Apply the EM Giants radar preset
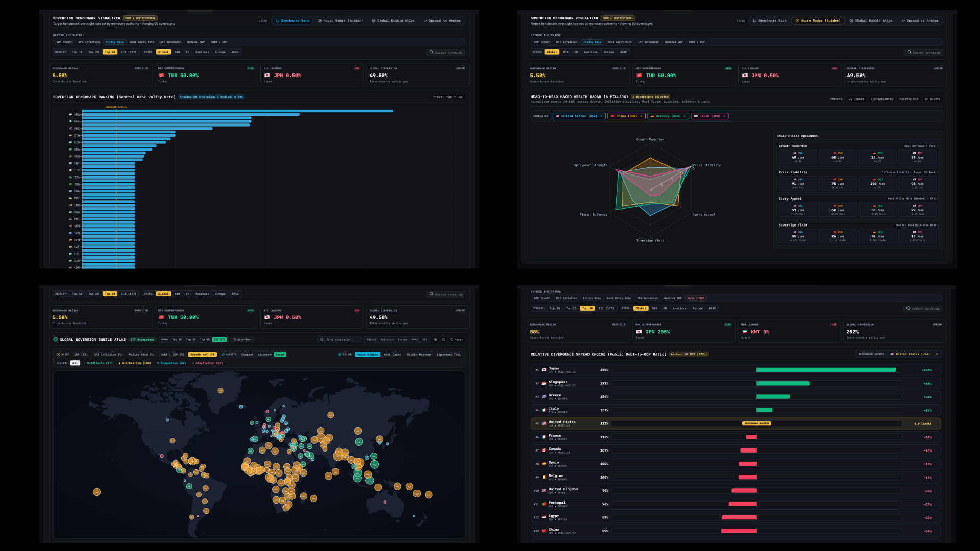 click(933, 99)
